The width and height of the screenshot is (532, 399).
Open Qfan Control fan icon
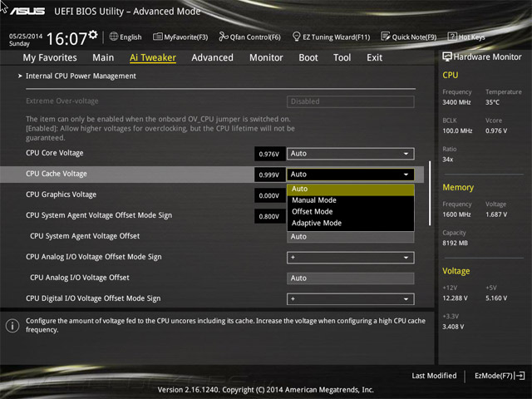coord(224,37)
